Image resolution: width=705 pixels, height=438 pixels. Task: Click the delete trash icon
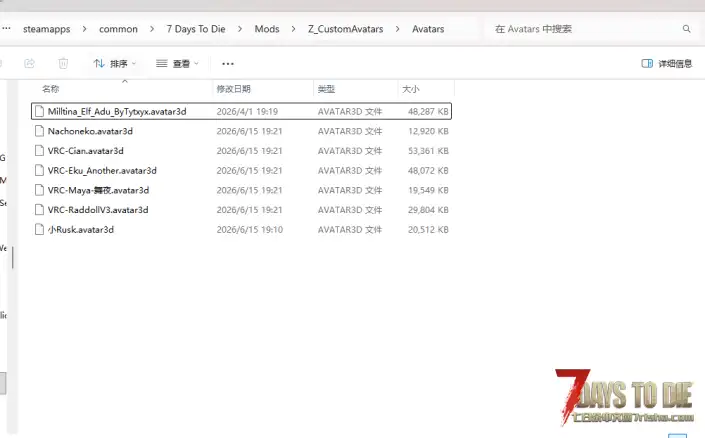(63, 63)
